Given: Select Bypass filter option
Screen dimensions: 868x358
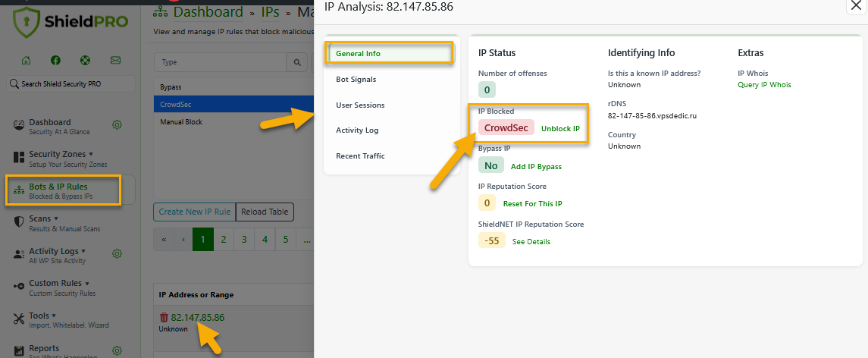Looking at the screenshot, I should [233, 87].
